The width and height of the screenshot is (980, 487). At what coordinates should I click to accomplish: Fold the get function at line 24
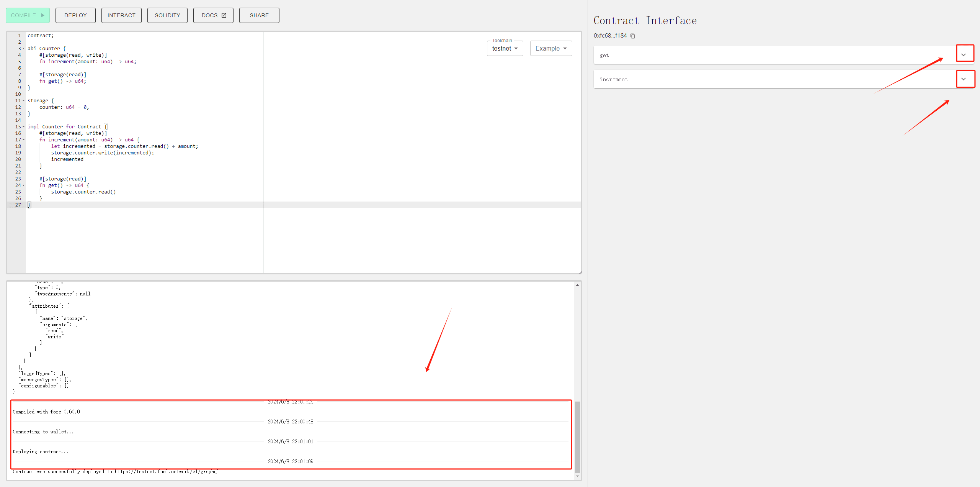click(x=24, y=185)
